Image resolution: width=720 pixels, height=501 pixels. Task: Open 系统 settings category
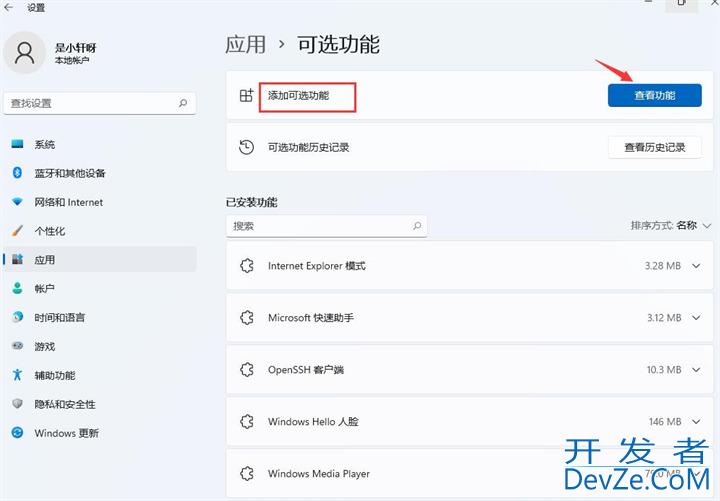[x=100, y=144]
